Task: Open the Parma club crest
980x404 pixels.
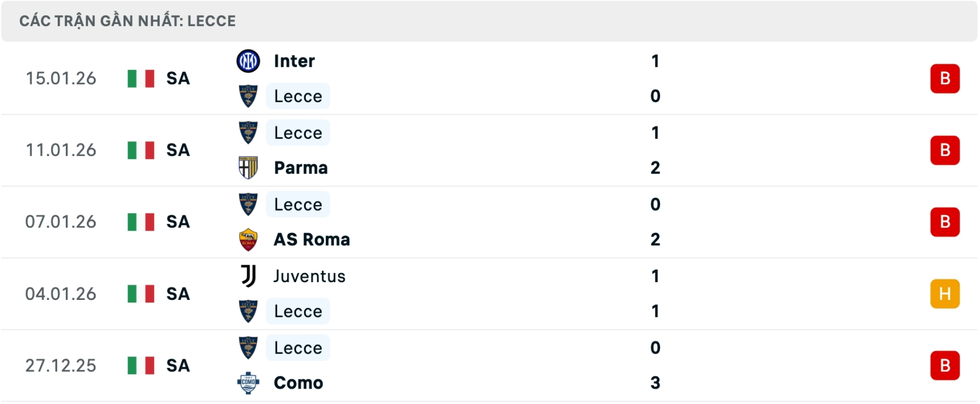Action: [x=249, y=167]
